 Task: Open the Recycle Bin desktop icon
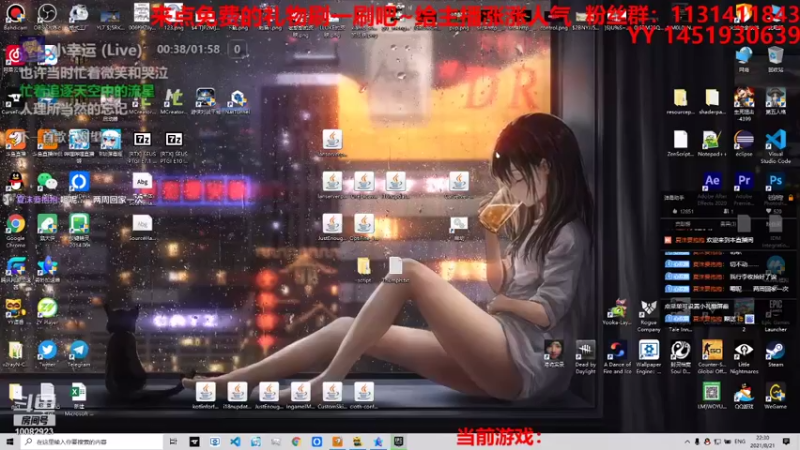point(776,59)
